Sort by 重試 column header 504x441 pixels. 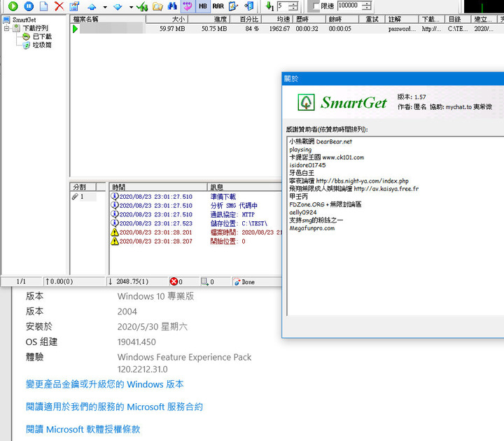pyautogui.click(x=372, y=20)
